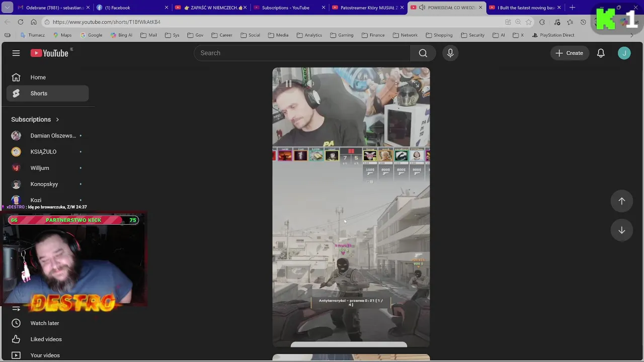Open the Damian Olszews... subscription channel

pos(48,136)
